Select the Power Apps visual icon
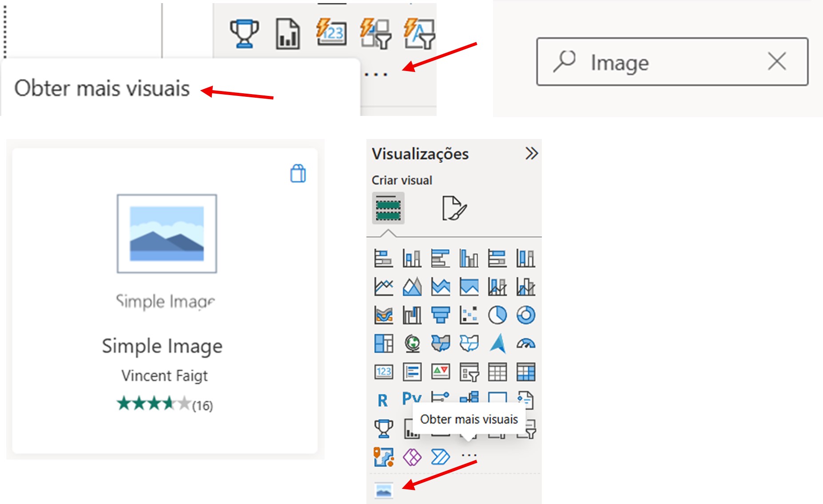Image resolution: width=823 pixels, height=504 pixels. pos(412,457)
